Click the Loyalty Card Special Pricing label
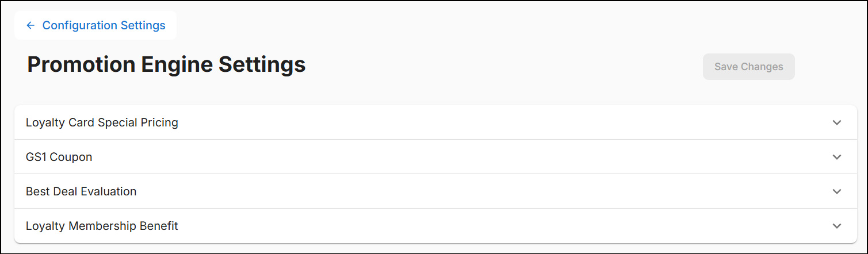 point(102,122)
